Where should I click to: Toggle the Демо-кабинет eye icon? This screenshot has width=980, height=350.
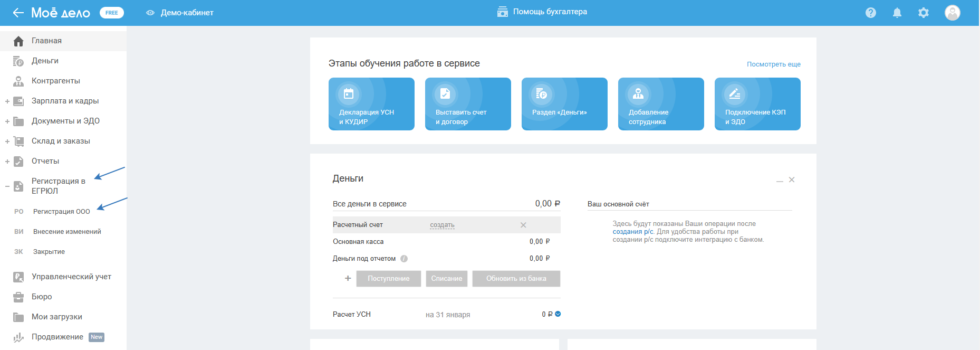[150, 13]
